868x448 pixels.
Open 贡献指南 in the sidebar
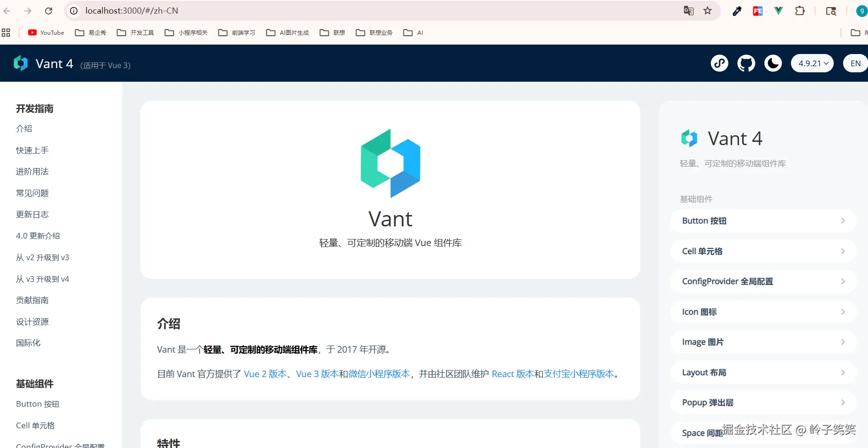[x=32, y=300]
